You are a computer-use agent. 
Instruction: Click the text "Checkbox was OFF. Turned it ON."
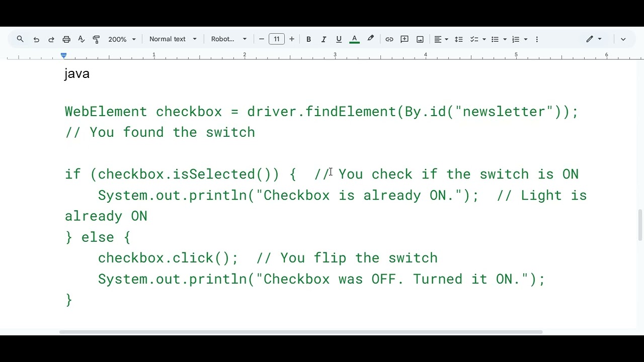point(392,280)
